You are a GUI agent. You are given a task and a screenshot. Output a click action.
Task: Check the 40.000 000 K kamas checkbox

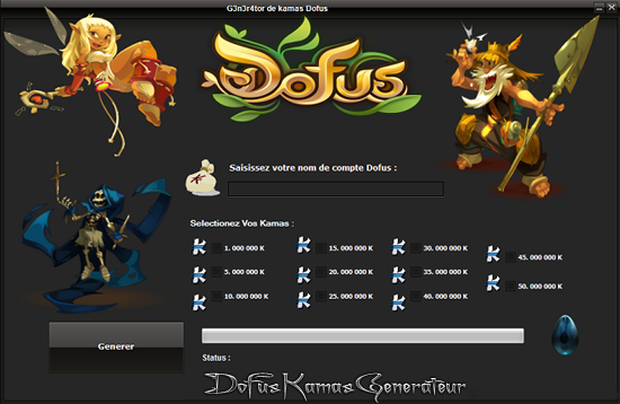point(416,296)
